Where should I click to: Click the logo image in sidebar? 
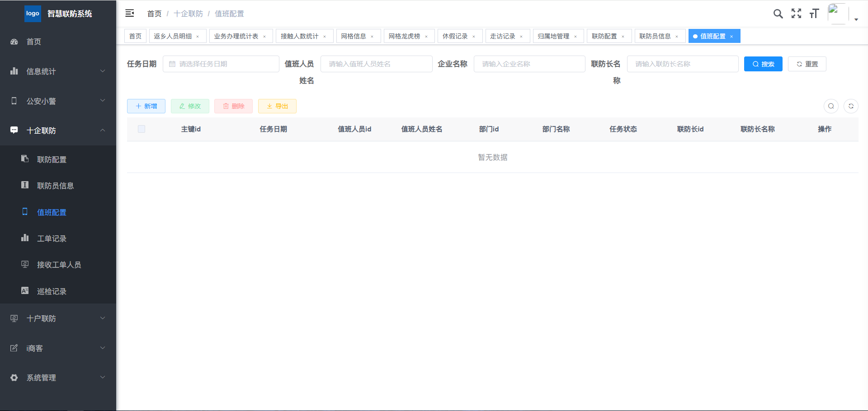pos(33,14)
